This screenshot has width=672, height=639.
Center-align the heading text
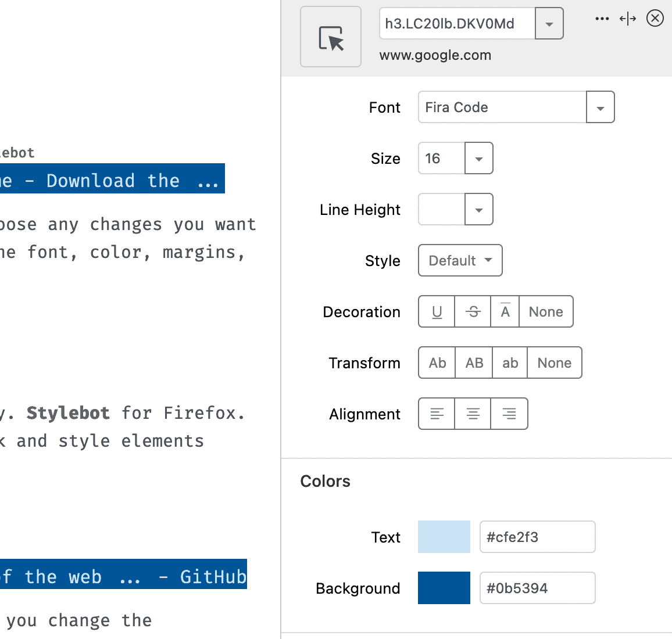coord(473,414)
